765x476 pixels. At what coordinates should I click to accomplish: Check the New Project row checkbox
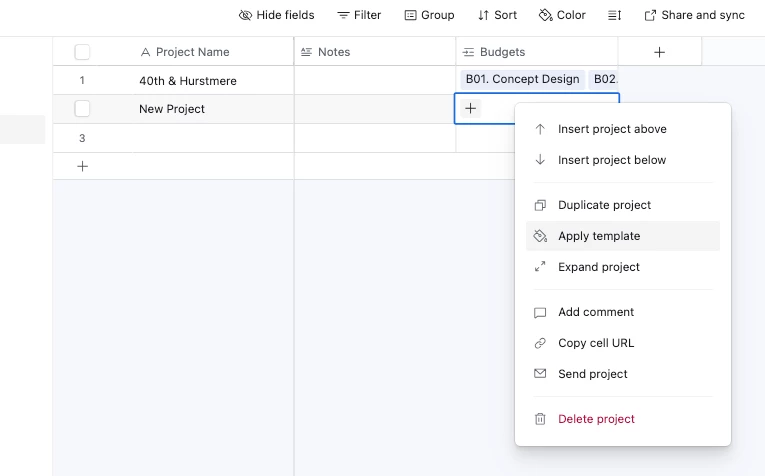point(82,108)
